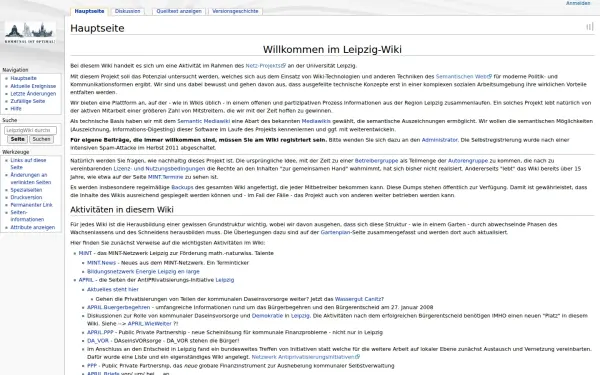Screen dimensions: 600x375
Task: Open Letzte Änderungen in the sidebar
Action: coord(33,93)
